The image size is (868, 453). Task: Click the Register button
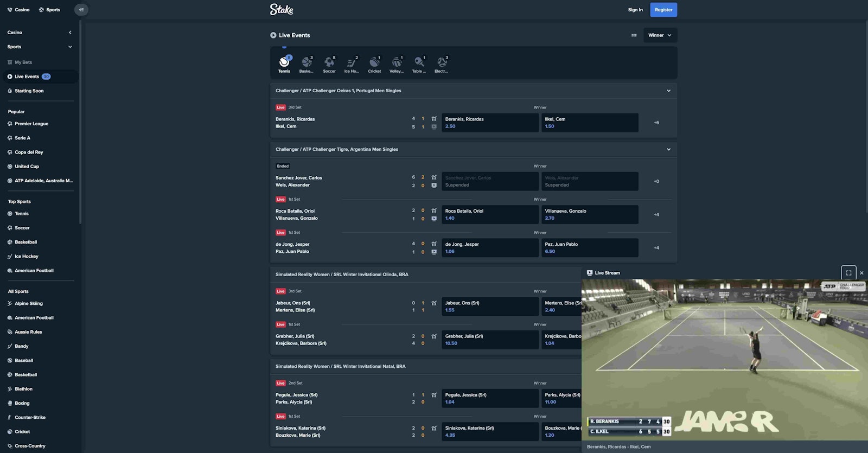tap(663, 10)
